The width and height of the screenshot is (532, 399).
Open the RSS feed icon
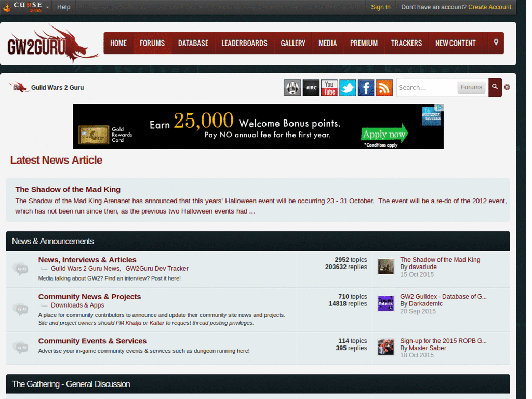point(384,88)
